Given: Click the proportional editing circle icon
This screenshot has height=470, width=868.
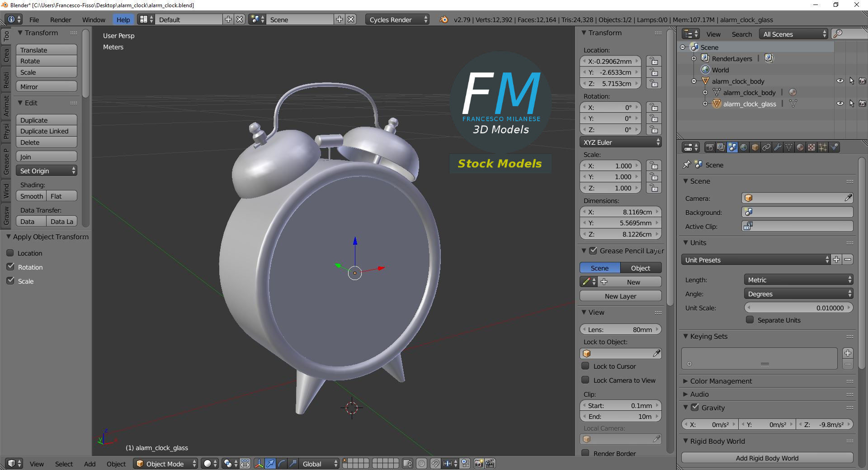Looking at the screenshot, I should tap(421, 464).
